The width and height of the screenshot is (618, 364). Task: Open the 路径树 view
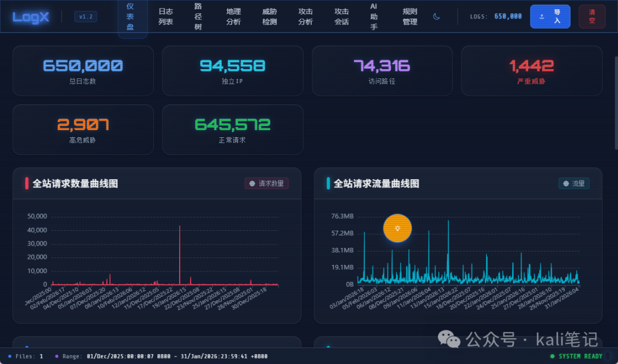(x=197, y=17)
